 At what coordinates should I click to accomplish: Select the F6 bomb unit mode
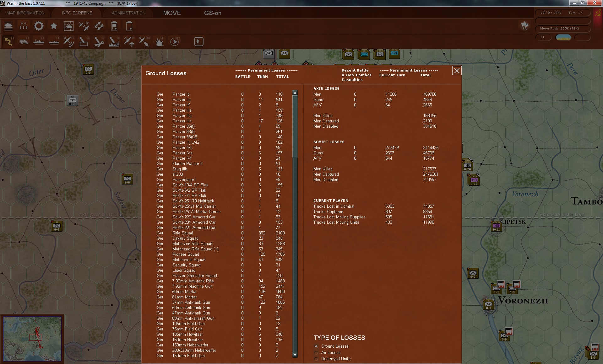[x=84, y=41]
